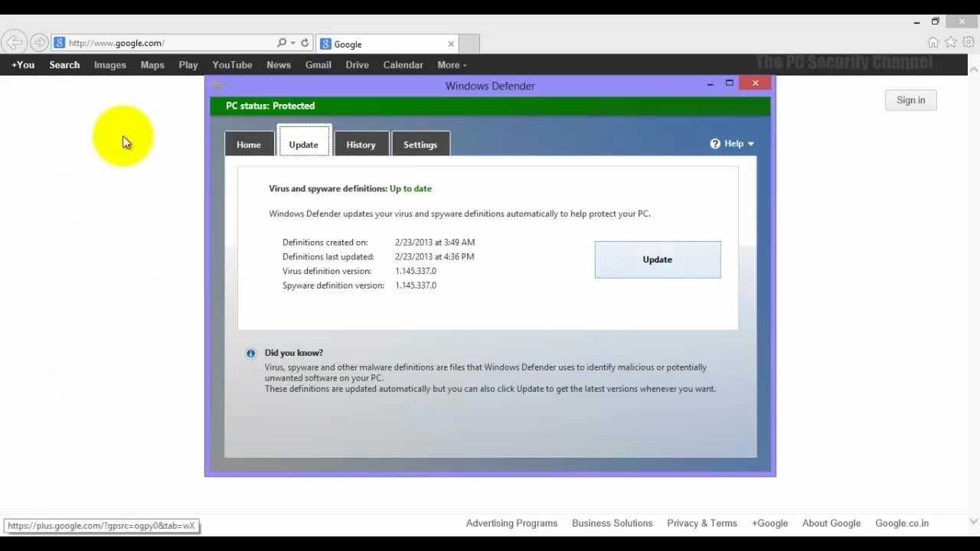Screen dimensions: 980x551
Task: Click the browser Home icon
Action: [x=933, y=43]
